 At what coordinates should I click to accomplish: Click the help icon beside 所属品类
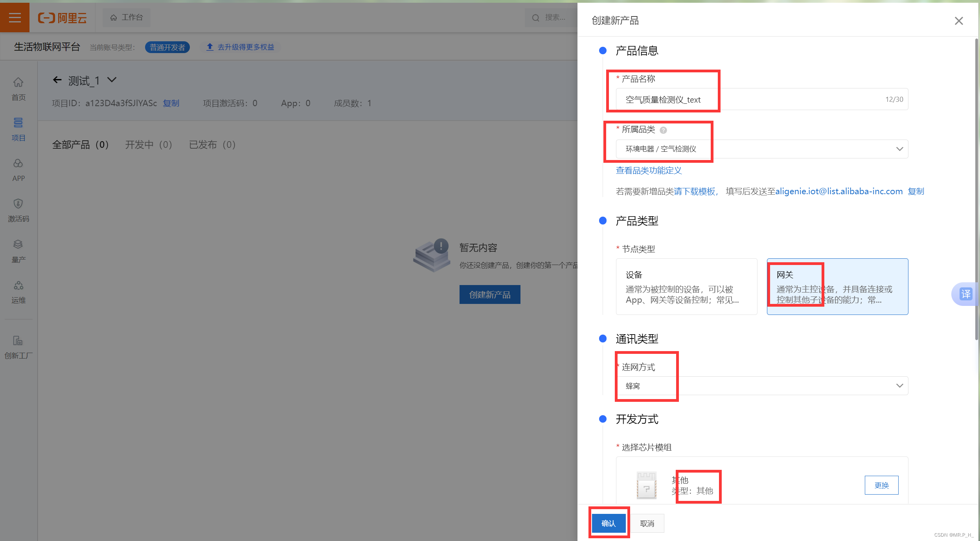tap(663, 130)
